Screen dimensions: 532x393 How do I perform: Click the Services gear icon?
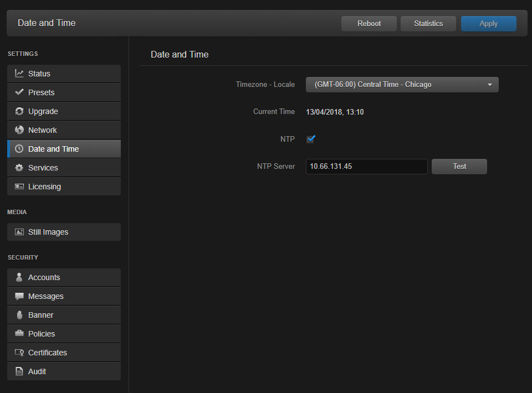coord(19,168)
